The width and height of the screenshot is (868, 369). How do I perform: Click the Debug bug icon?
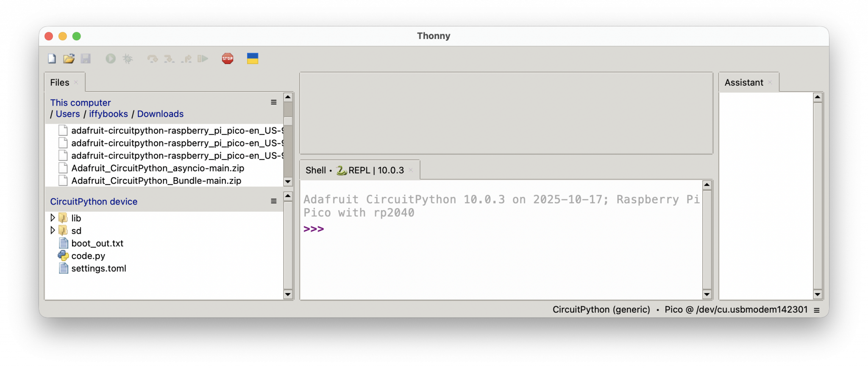click(x=128, y=59)
